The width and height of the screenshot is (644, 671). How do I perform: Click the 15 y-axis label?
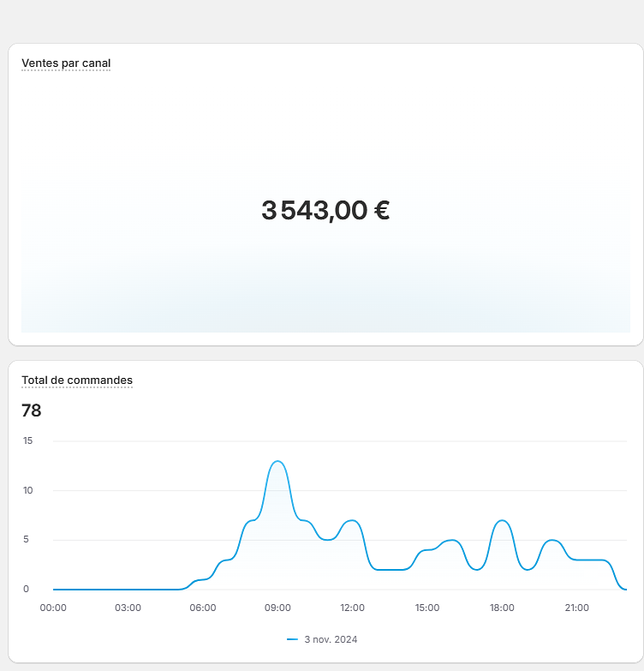27,441
